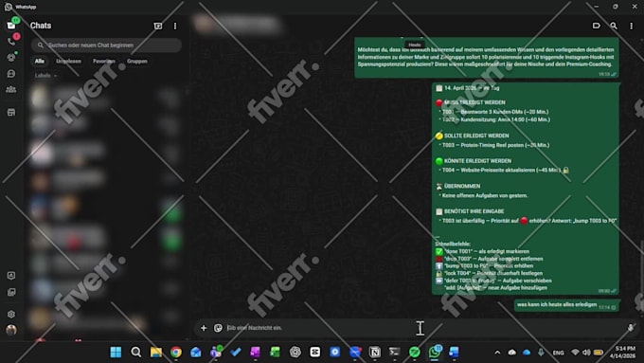Click the 'SOLLTE ERLEDIGT WERDEN' heading
644x363 pixels.
pyautogui.click(x=476, y=136)
